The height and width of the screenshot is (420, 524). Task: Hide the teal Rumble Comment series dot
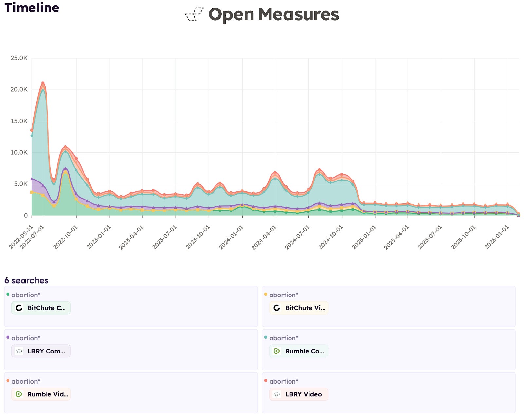tap(266, 338)
